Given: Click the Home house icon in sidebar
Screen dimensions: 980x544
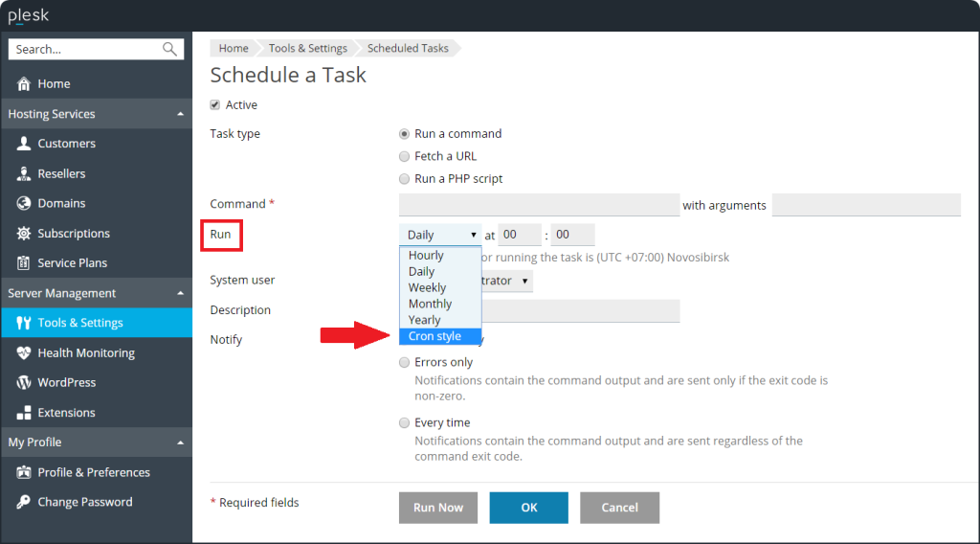Looking at the screenshot, I should 24,84.
